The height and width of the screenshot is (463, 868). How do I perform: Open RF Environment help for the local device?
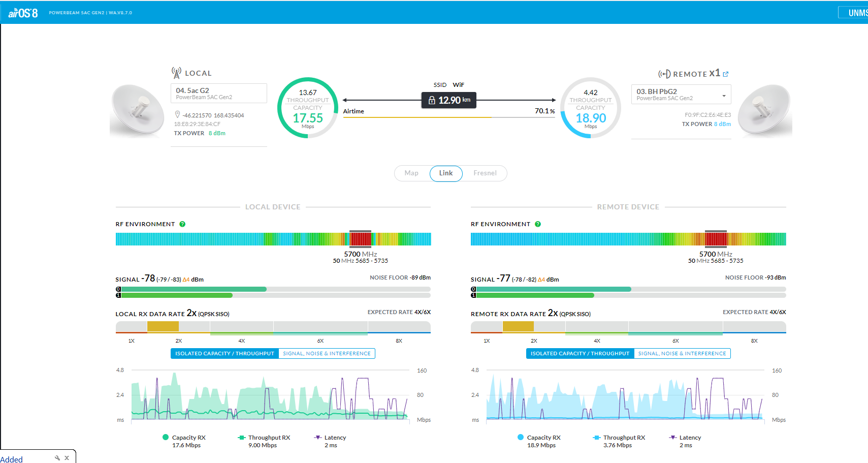click(x=182, y=224)
